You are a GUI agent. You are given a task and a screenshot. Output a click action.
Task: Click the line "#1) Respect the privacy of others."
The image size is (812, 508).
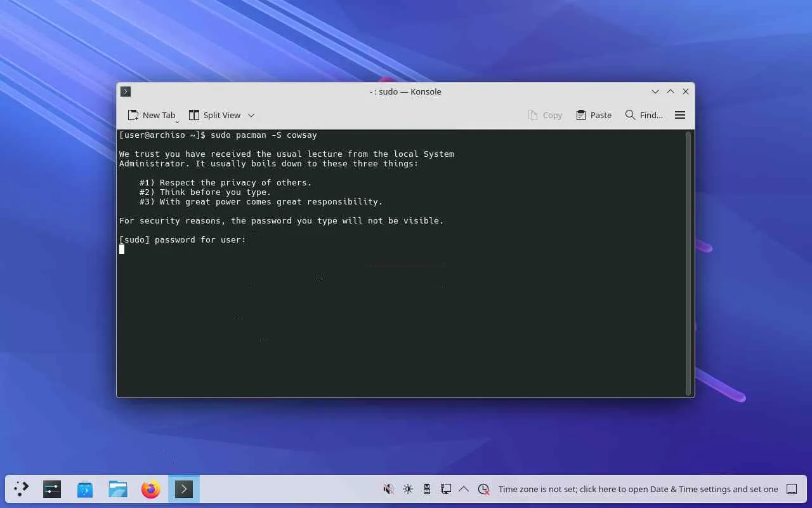tap(226, 182)
